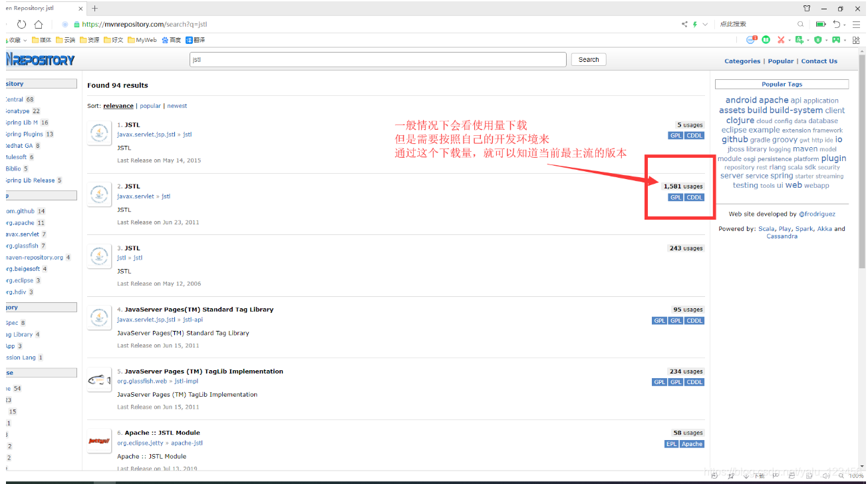868x484 pixels.
Task: Open a new tab with the plus icon
Action: (94, 8)
